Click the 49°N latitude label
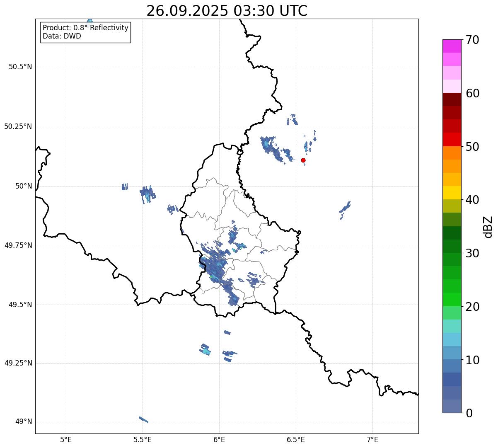Viewport: 498px width, 448px height. click(24, 421)
